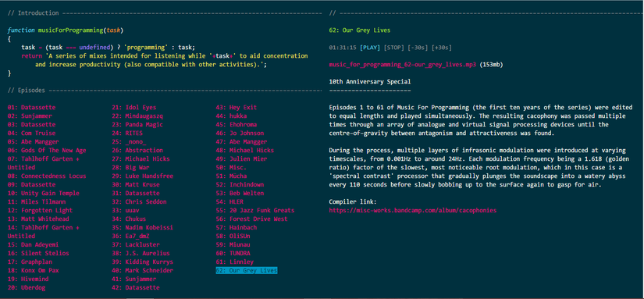Screen dimensions: 644x299
Task: Open the misc-works bandcamp cacophonies link
Action: [x=413, y=210]
